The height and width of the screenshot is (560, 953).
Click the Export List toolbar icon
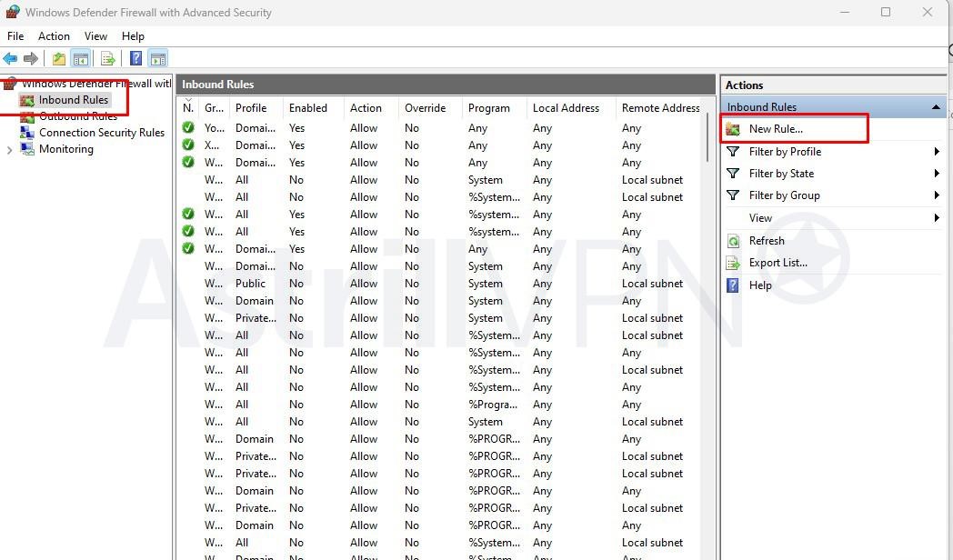click(107, 59)
